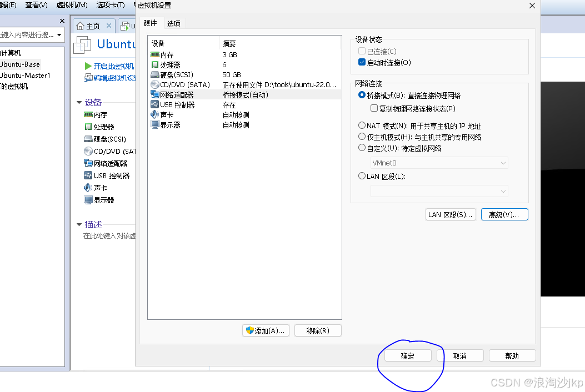Select the sound card icon in device list
The height and width of the screenshot is (392, 585).
click(x=155, y=114)
